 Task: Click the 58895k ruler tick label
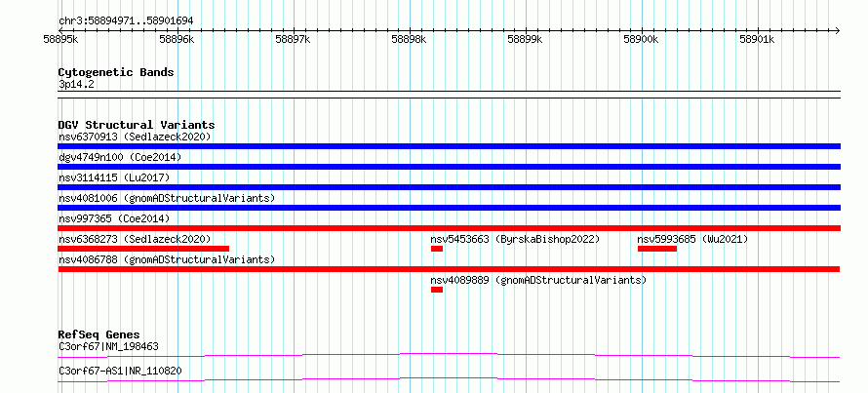pyautogui.click(x=60, y=40)
